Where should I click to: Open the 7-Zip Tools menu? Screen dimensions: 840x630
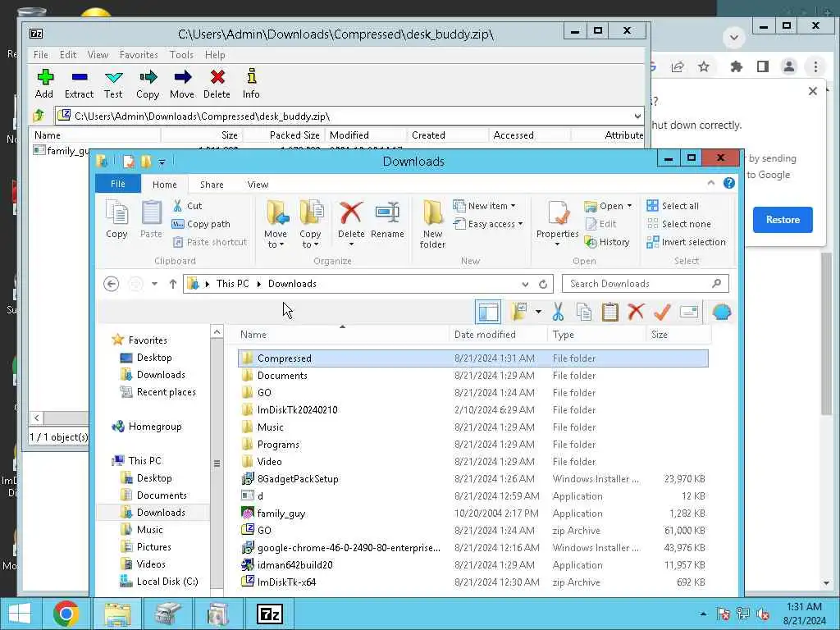181,55
